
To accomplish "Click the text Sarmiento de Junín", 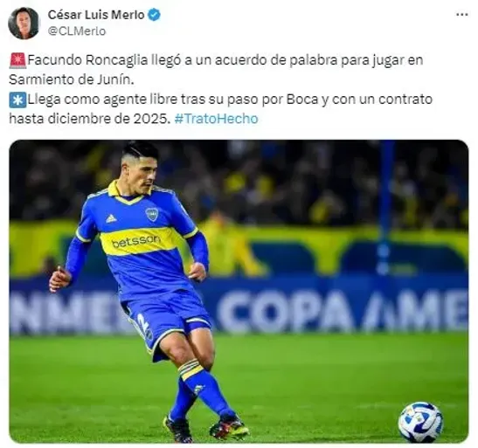I will pyautogui.click(x=72, y=79).
